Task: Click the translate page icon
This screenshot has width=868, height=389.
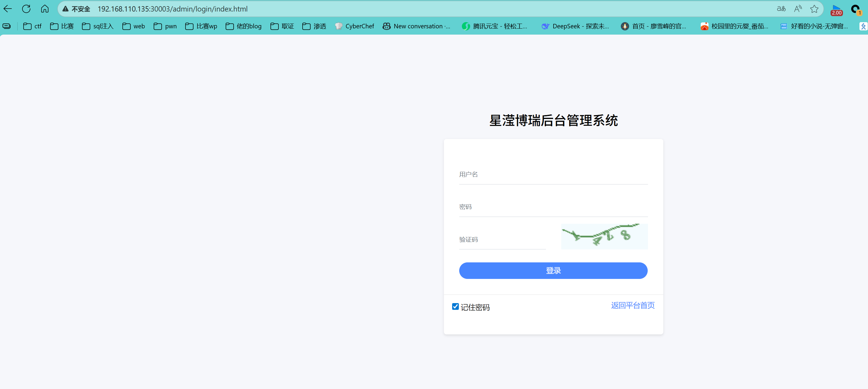Action: coord(781,9)
